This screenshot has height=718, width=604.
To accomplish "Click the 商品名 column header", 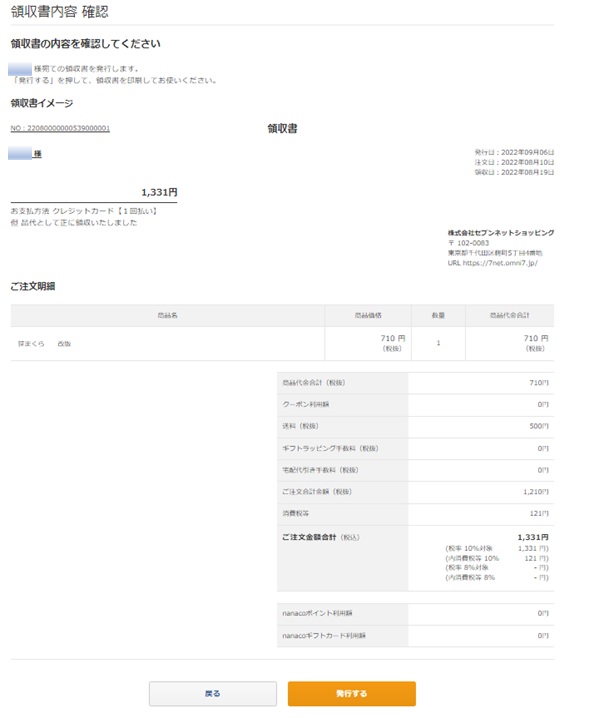I will pyautogui.click(x=167, y=315).
